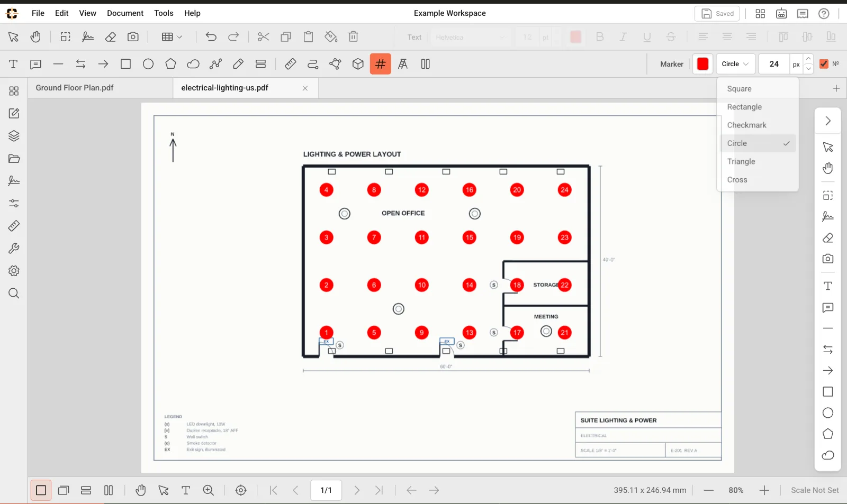The image size is (847, 504).
Task: Decrease marker size with down stepper
Action: 808,69
